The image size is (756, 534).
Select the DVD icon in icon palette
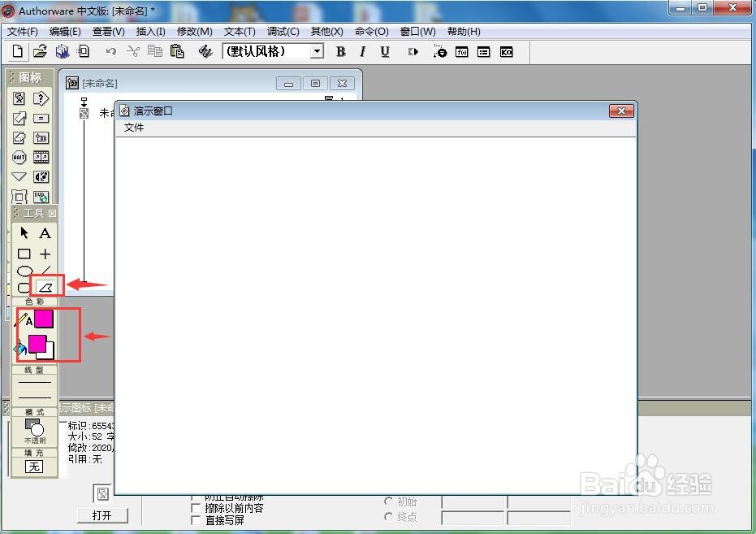(x=41, y=197)
